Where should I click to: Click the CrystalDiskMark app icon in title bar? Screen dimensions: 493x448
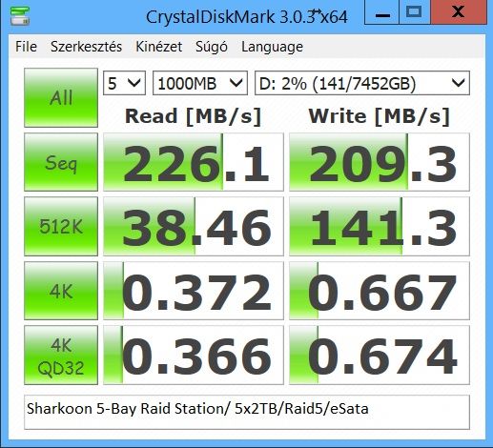[x=20, y=16]
